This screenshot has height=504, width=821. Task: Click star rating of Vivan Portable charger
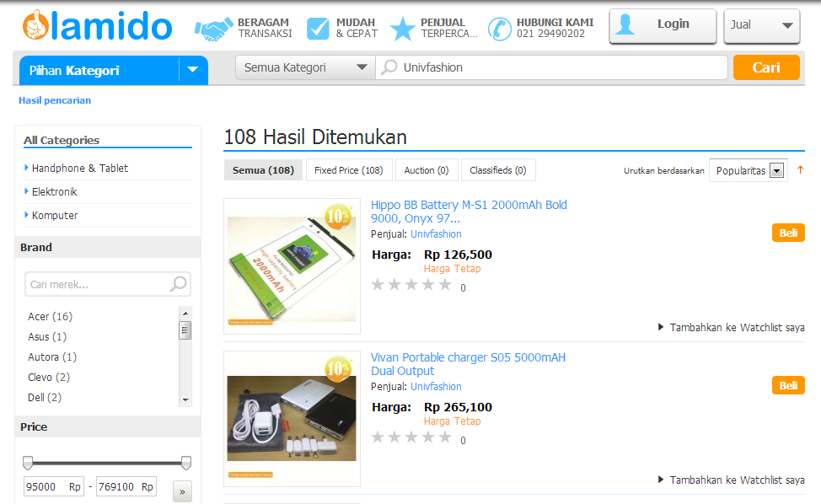click(411, 437)
